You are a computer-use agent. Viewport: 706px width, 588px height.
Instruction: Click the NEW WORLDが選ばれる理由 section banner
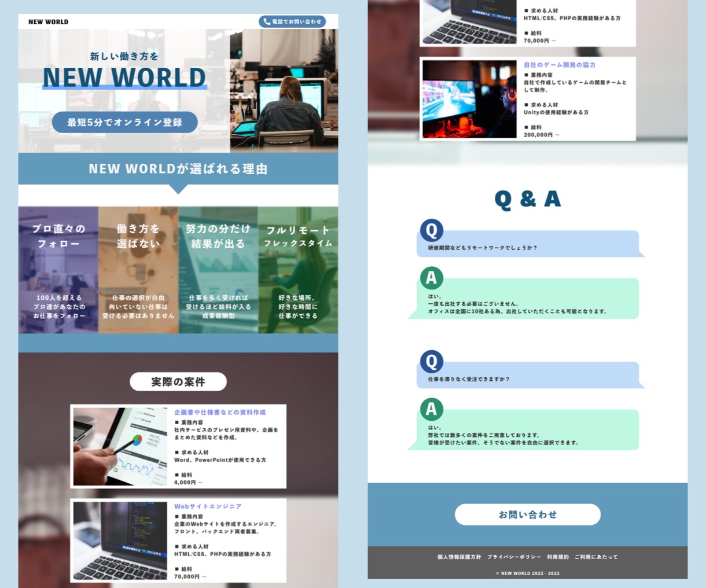pos(178,168)
